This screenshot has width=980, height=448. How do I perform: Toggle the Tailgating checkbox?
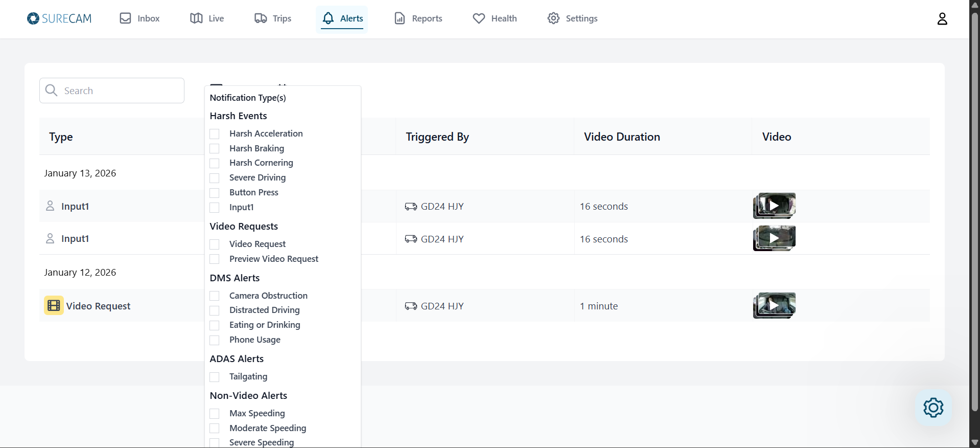pos(215,377)
